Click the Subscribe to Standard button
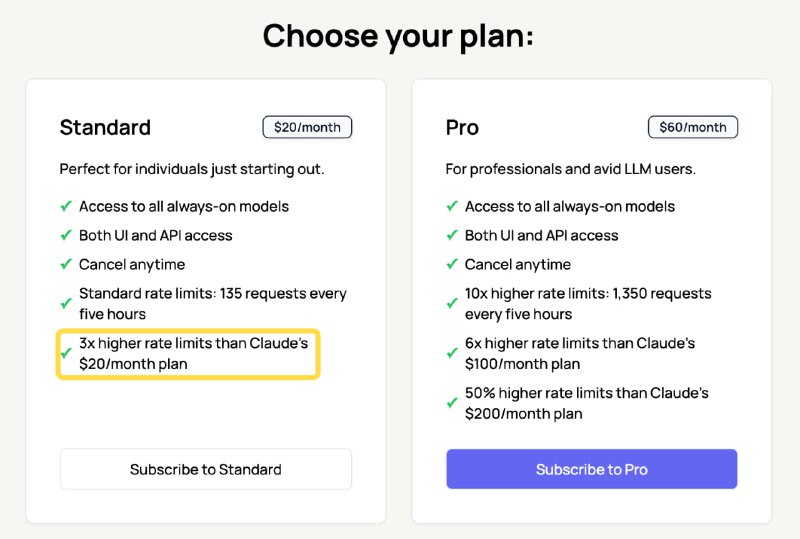 pos(206,469)
